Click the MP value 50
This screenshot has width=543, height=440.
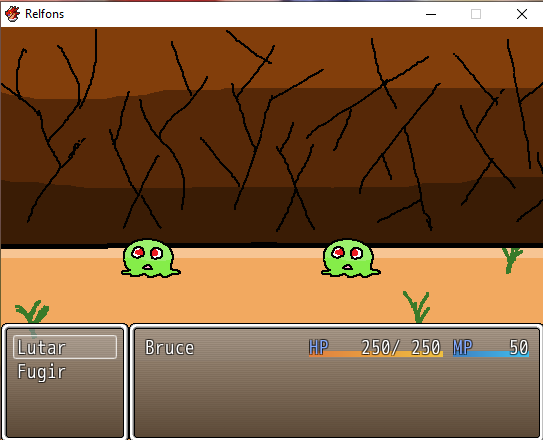click(519, 347)
